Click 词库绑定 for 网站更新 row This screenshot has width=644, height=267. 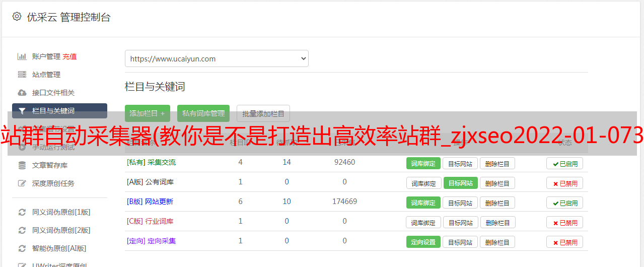click(423, 203)
